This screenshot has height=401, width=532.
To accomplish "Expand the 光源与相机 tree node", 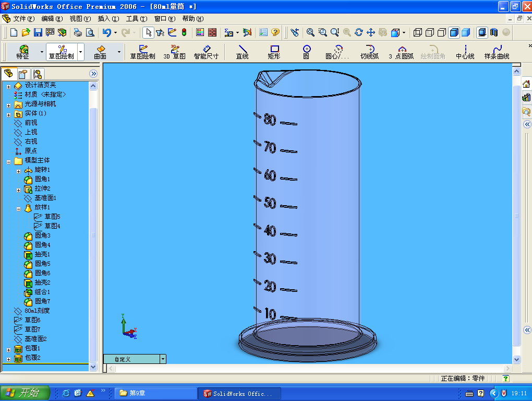I will (8, 105).
